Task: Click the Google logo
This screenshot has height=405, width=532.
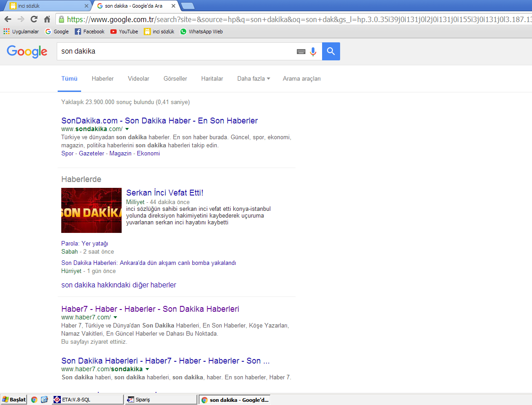Action: tap(27, 51)
